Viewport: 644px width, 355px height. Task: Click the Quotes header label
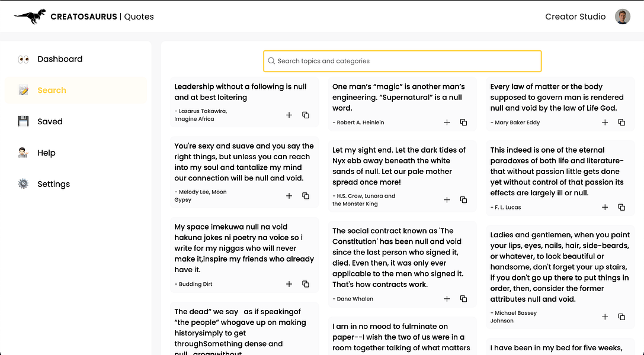point(139,17)
